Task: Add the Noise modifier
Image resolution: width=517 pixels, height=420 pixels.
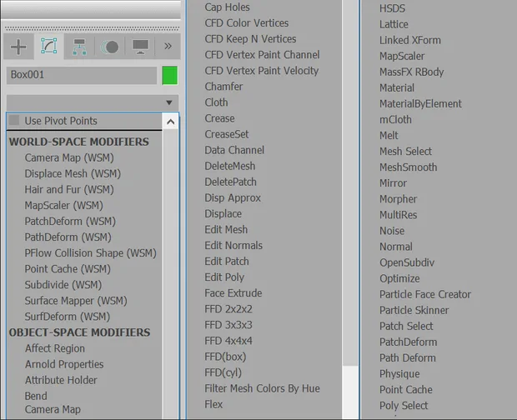Action: click(x=392, y=231)
